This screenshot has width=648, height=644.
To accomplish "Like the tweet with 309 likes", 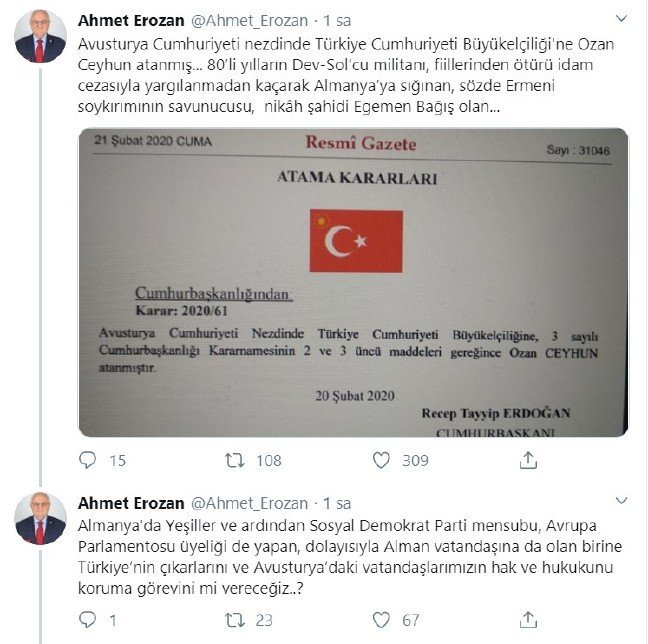I will coord(381,460).
